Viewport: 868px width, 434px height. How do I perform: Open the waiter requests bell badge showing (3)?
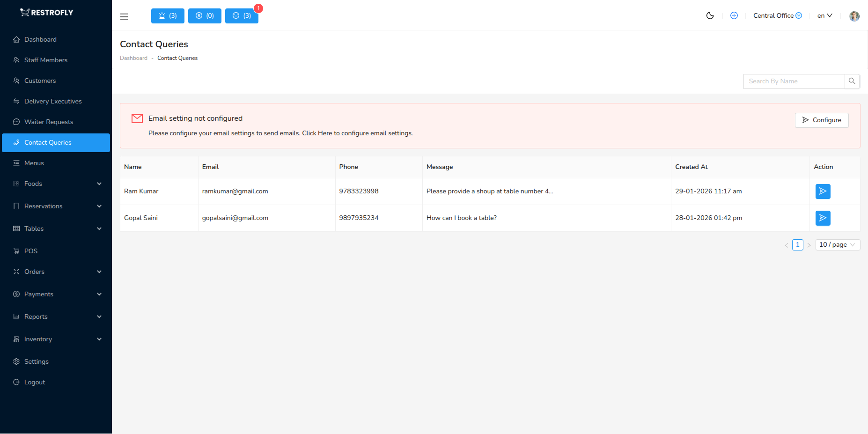[x=167, y=15]
